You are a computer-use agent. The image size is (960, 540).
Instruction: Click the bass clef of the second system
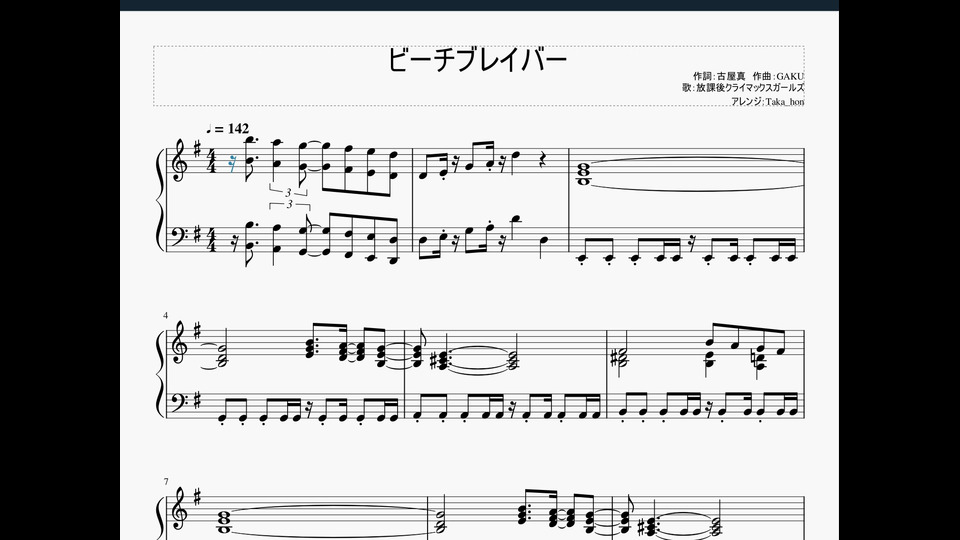(x=181, y=400)
